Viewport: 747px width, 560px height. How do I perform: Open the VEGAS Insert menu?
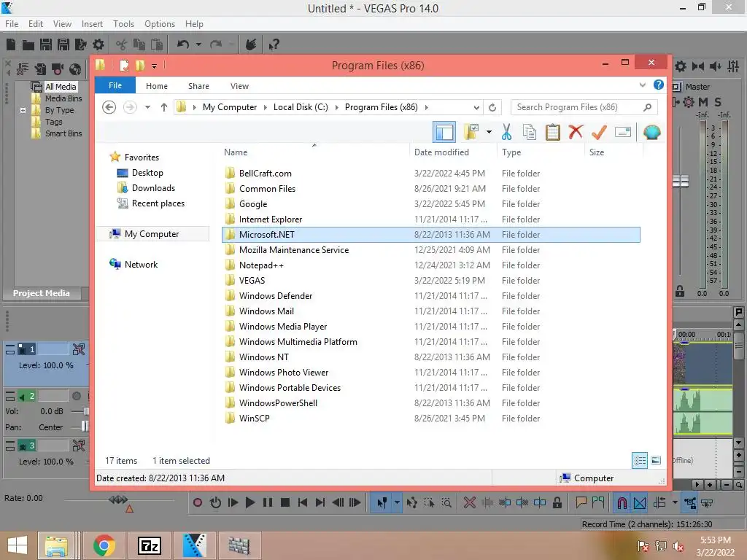coord(92,24)
